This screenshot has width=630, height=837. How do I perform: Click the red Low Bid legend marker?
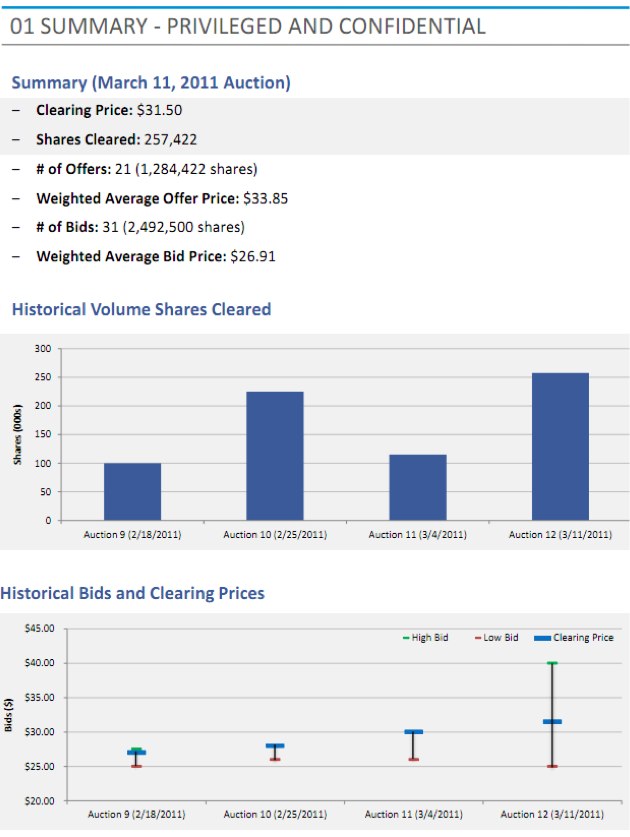tap(478, 638)
